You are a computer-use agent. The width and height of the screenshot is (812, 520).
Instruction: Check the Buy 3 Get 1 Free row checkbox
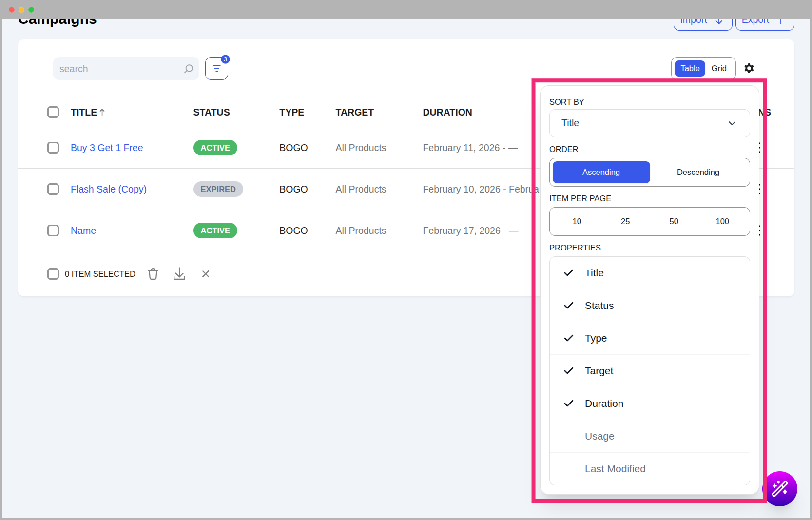pos(53,148)
